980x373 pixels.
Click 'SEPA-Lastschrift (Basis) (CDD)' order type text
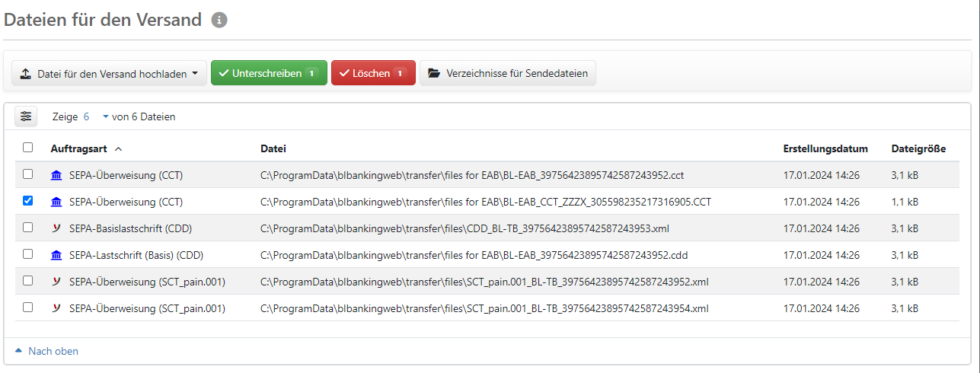click(x=136, y=255)
